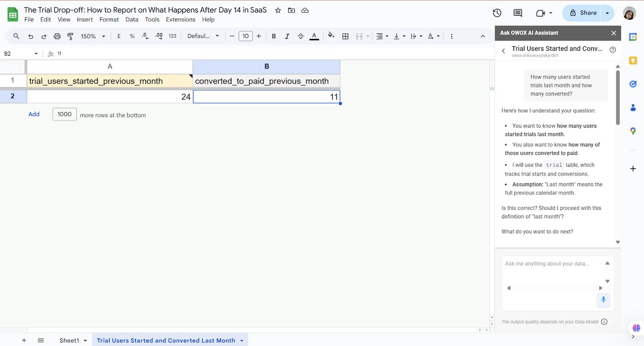Open vertical align dropdown
Screen dimensions: 644x346
pyautogui.click(x=399, y=36)
